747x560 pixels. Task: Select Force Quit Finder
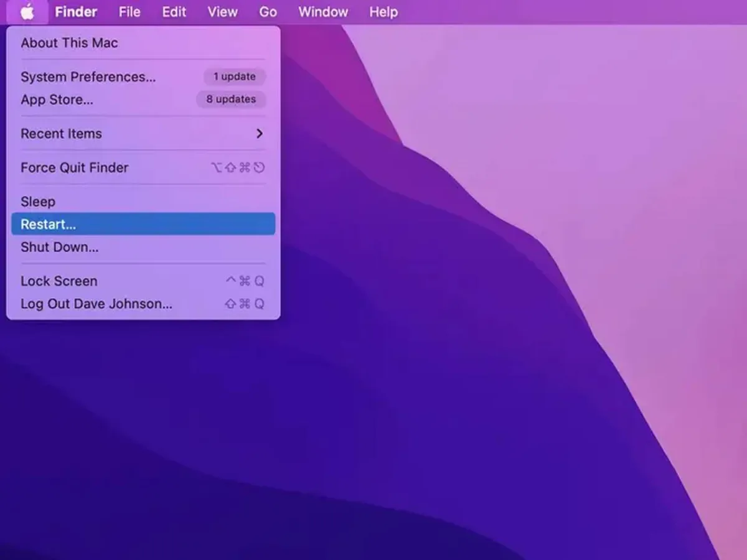click(74, 168)
